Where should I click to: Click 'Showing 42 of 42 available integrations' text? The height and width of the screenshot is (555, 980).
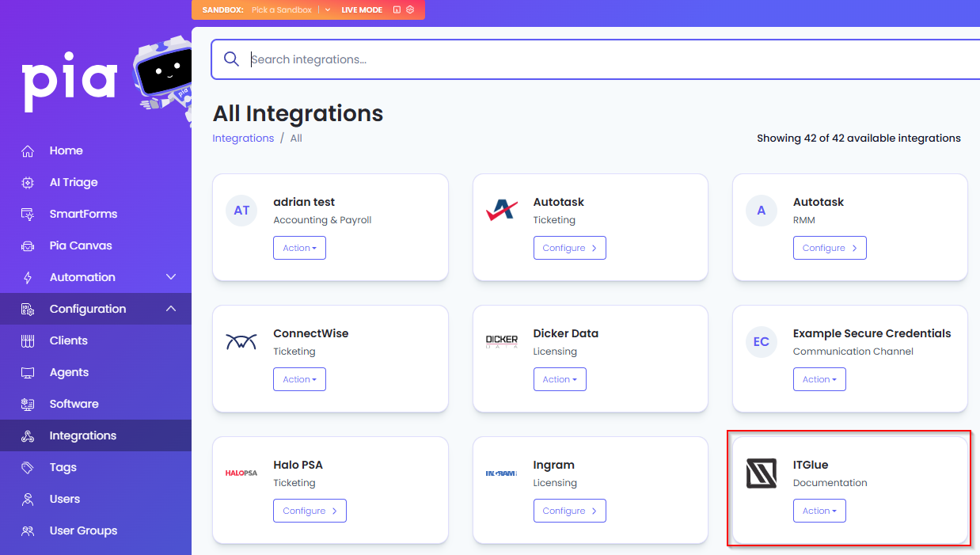pos(859,138)
